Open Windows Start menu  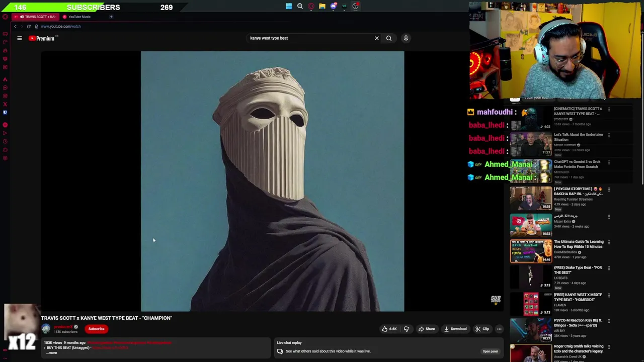coord(289,6)
